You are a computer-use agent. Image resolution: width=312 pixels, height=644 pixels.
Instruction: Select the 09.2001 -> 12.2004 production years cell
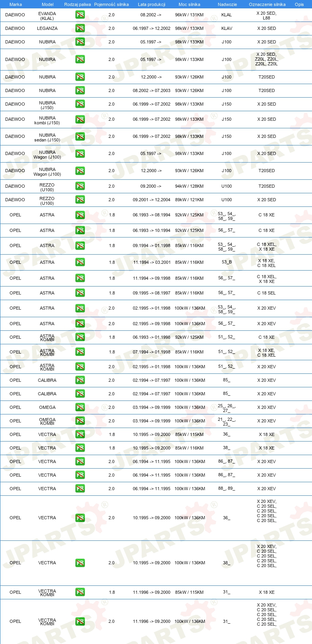(152, 200)
